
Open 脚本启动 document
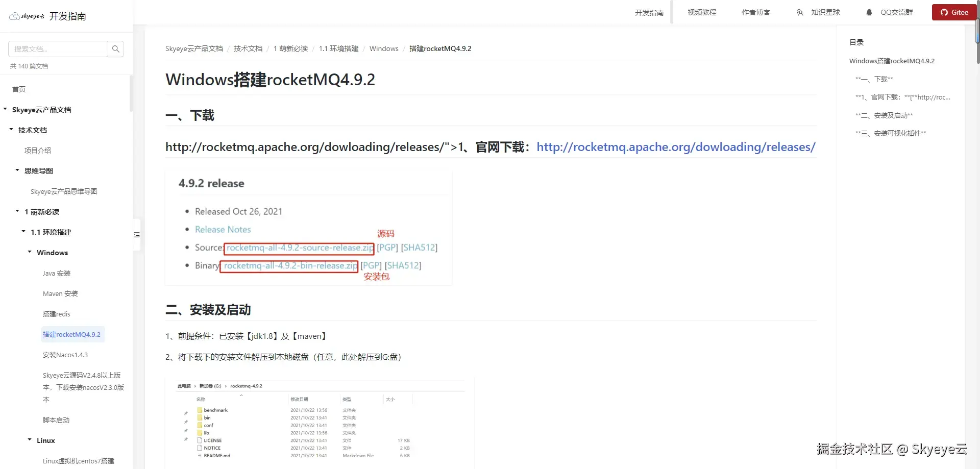point(56,420)
